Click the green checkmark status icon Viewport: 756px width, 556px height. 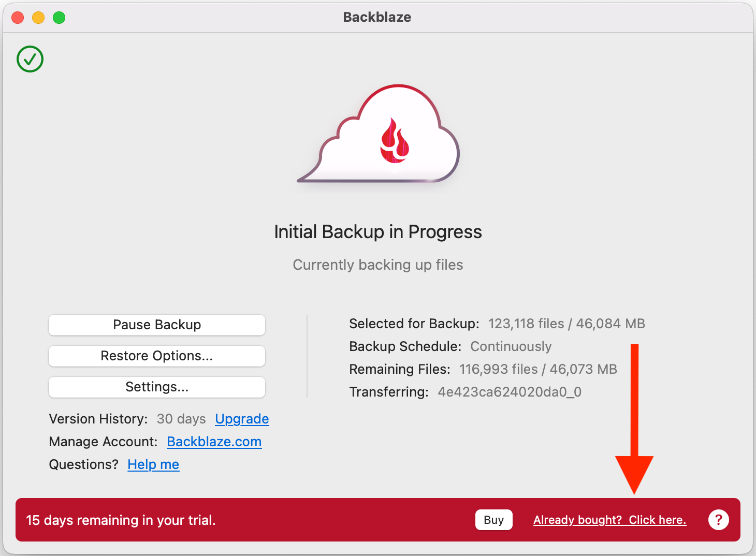click(30, 59)
